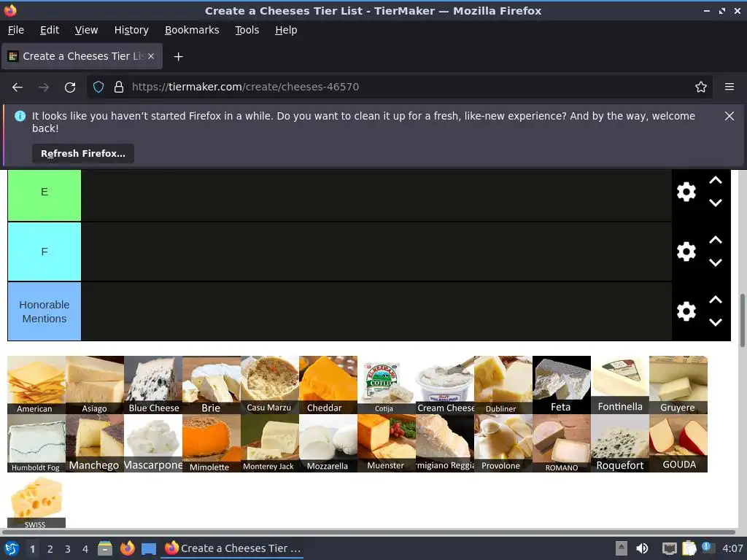Move Honorable Mentions row up

pos(715,300)
